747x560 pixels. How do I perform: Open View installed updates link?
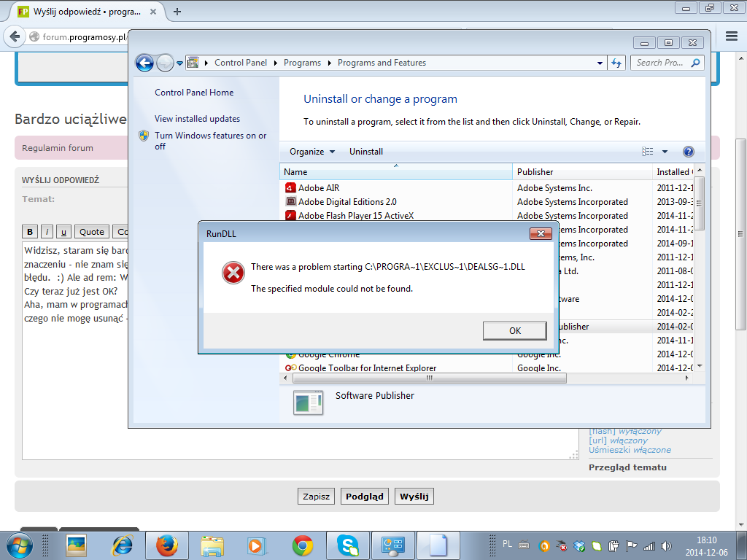[197, 119]
